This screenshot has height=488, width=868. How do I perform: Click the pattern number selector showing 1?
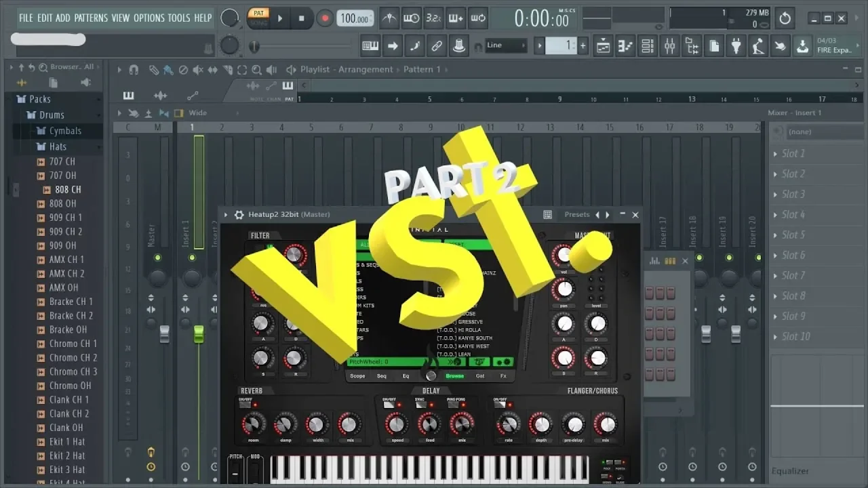tap(561, 46)
